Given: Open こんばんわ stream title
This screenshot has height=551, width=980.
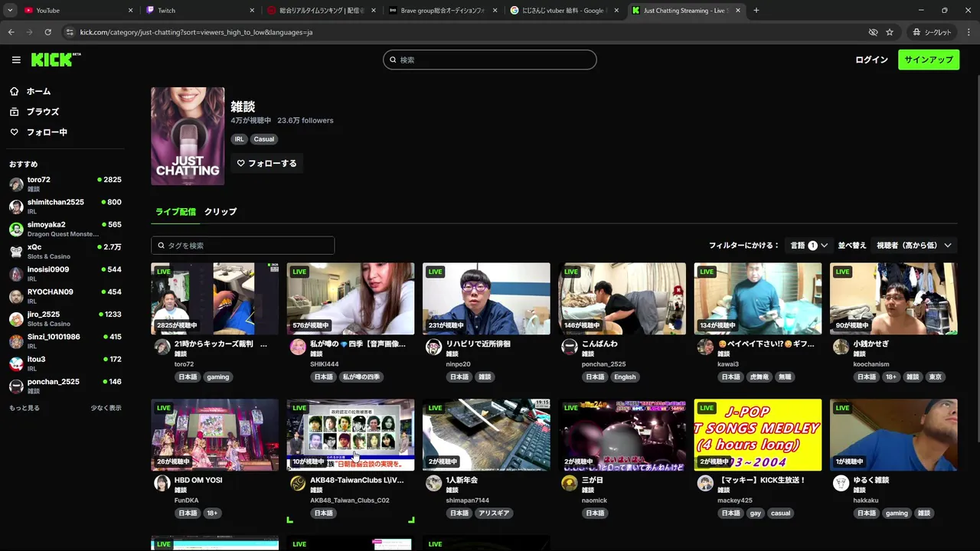Looking at the screenshot, I should coord(599,344).
